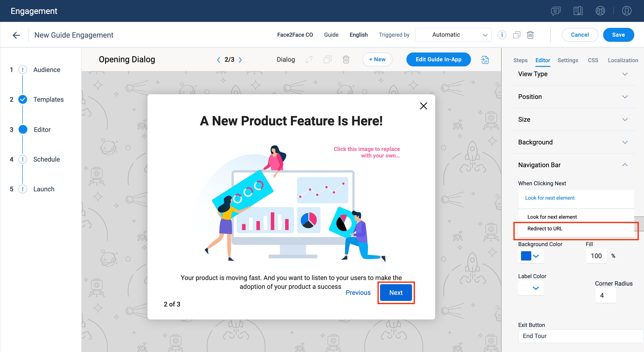This screenshot has height=352, width=644.
Task: Switch to the Settings tab
Action: pyautogui.click(x=567, y=60)
